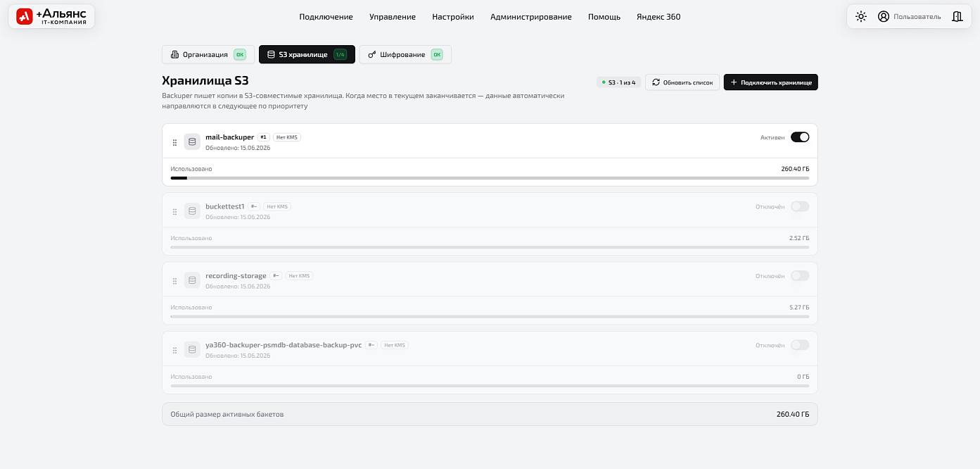Select the mail-backuper storage name

point(229,137)
